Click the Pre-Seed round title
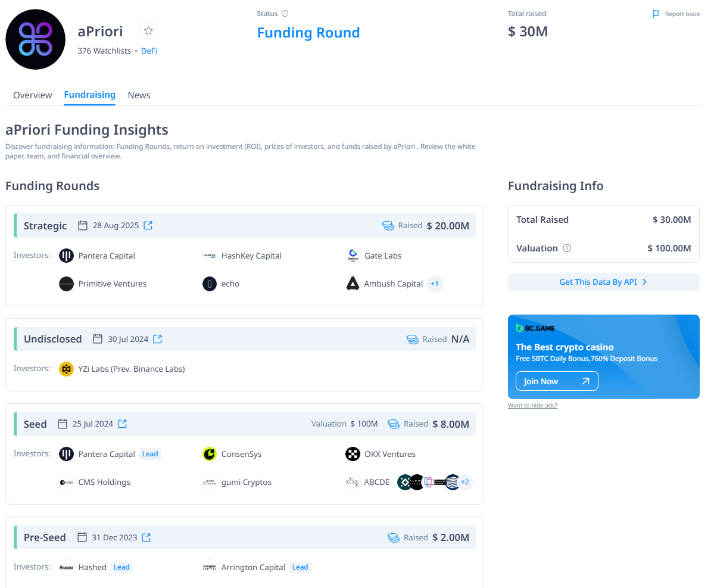The height and width of the screenshot is (588, 714). click(45, 537)
